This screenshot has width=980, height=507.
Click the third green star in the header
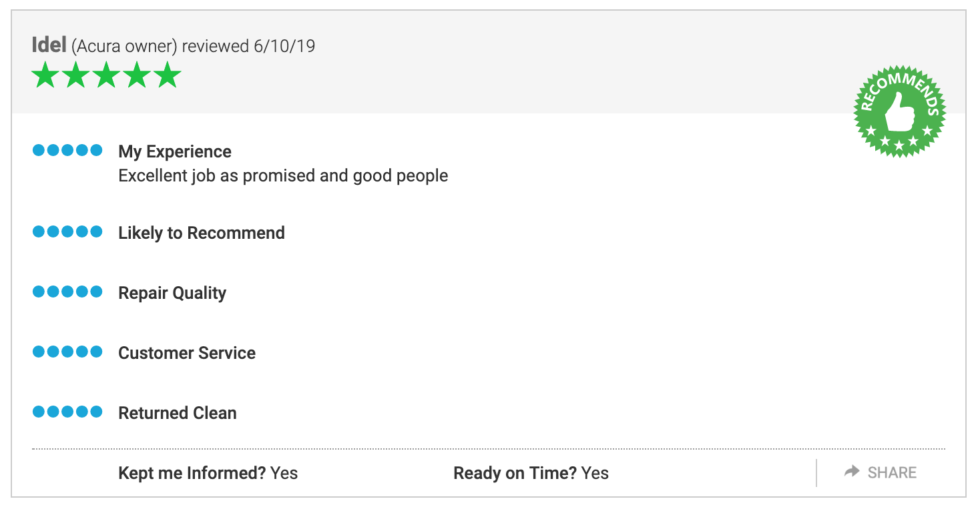(107, 75)
